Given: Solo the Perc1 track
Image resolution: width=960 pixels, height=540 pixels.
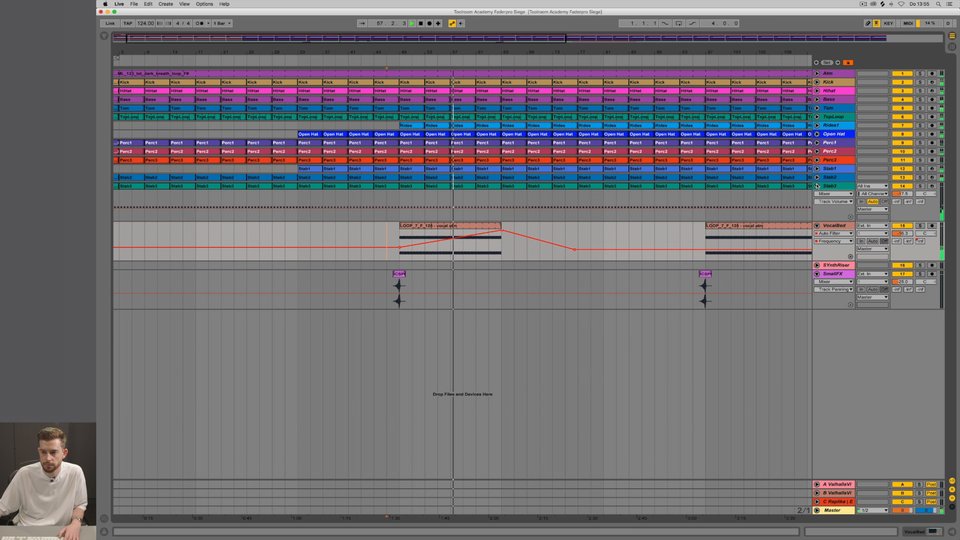Looking at the screenshot, I should 920,143.
